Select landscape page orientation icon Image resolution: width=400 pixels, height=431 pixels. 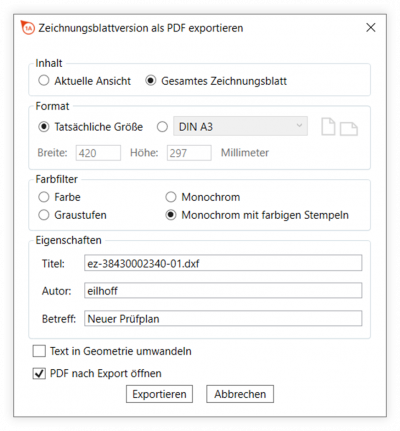tap(349, 129)
